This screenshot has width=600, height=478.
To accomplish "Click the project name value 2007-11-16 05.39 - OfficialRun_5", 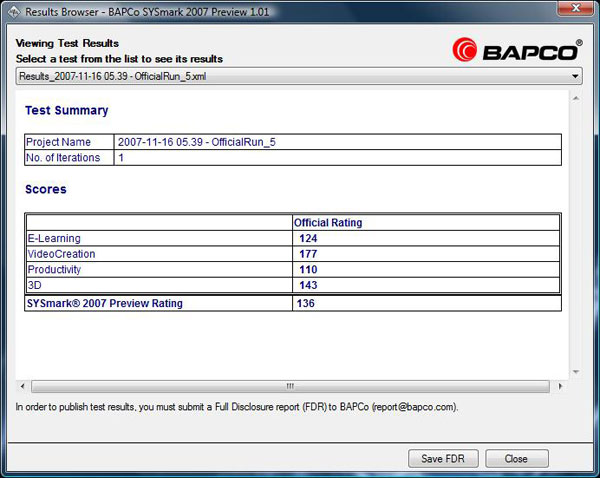I will pyautogui.click(x=197, y=142).
